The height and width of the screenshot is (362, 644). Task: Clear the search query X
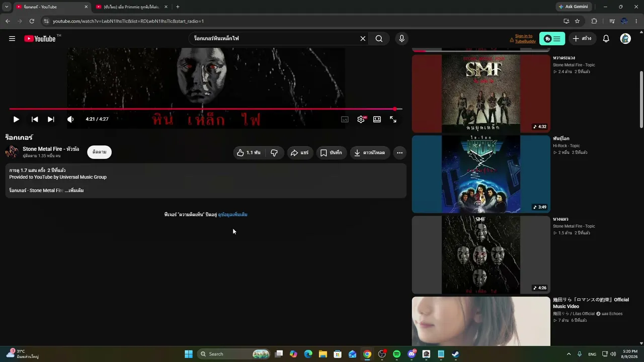click(363, 39)
